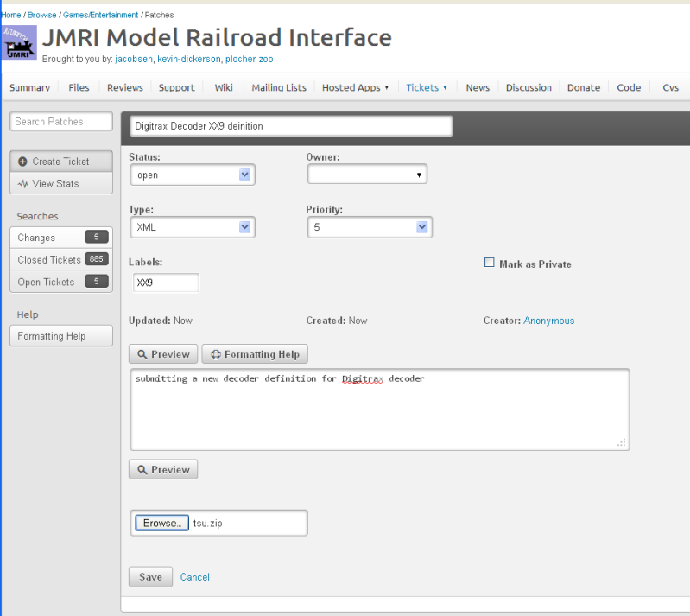This screenshot has width=690, height=616.
Task: Click into the Search Patches field
Action: [60, 122]
